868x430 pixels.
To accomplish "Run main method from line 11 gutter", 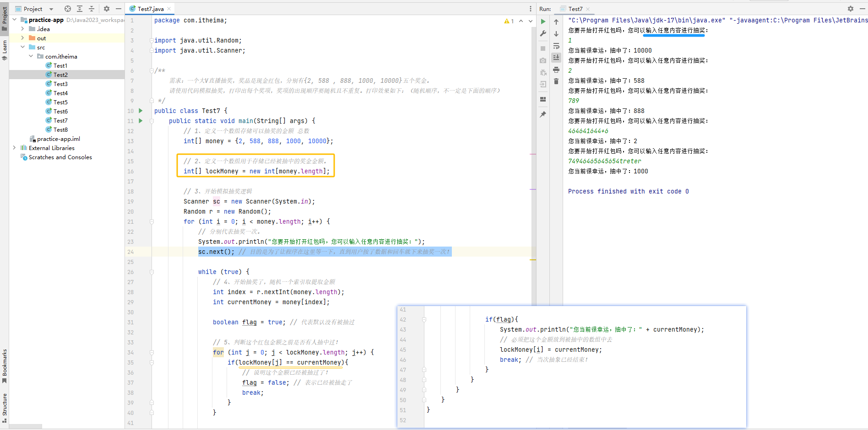I will click(141, 121).
